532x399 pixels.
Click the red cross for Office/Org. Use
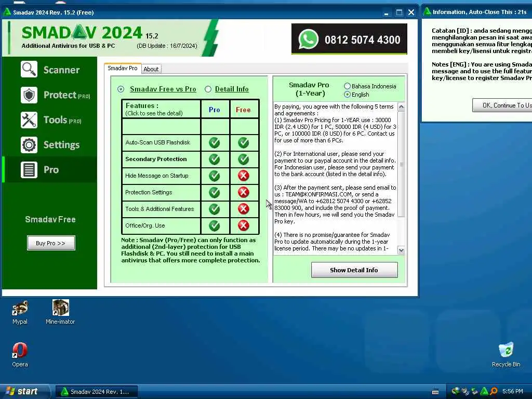tap(244, 225)
